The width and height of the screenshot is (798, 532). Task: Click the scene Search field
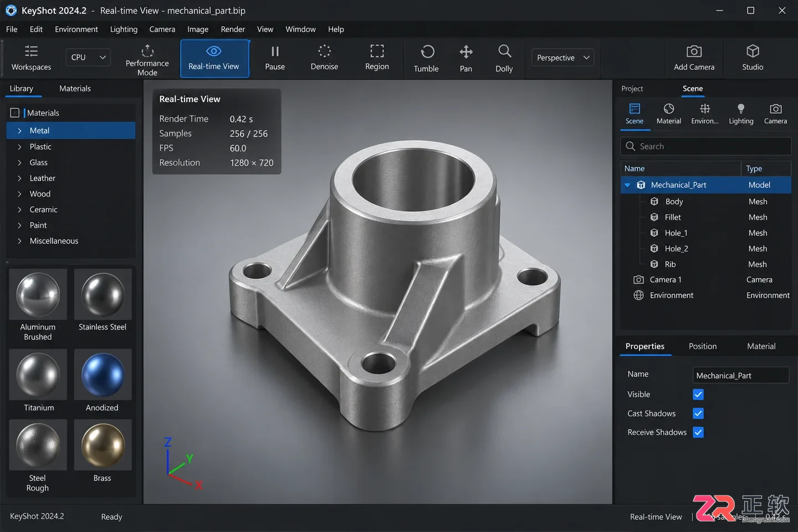[705, 146]
